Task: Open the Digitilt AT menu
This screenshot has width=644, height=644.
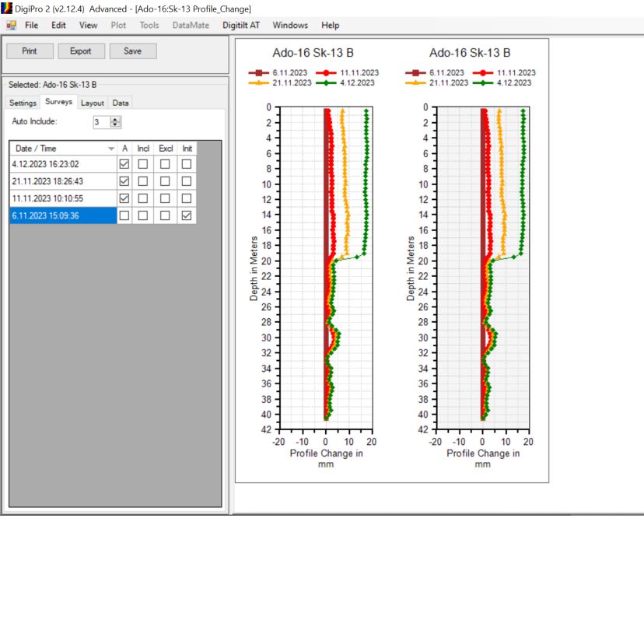Action: pyautogui.click(x=241, y=25)
